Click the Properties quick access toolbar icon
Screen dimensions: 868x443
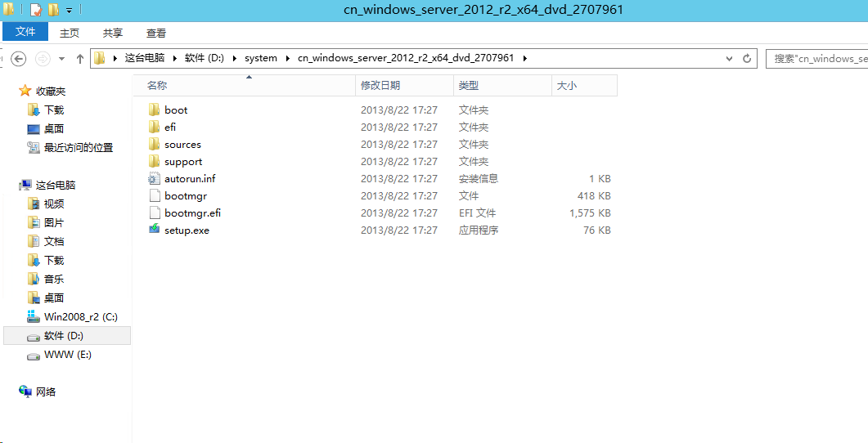(35, 10)
